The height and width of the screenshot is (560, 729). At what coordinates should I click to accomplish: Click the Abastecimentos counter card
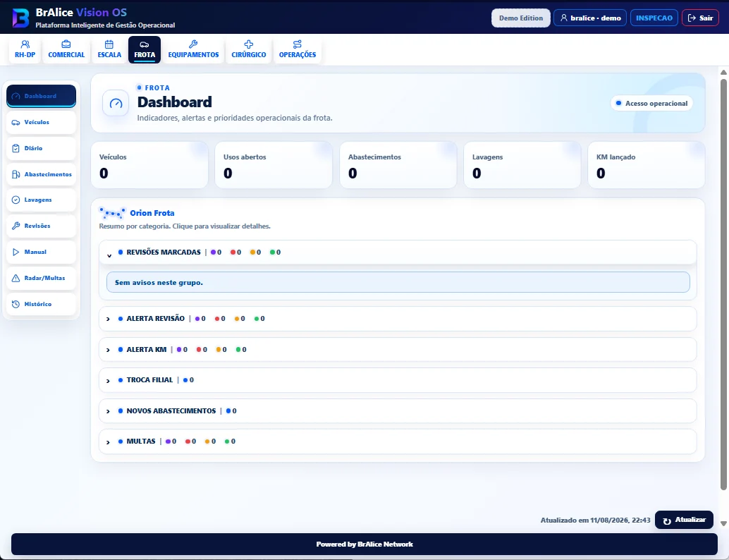click(398, 165)
